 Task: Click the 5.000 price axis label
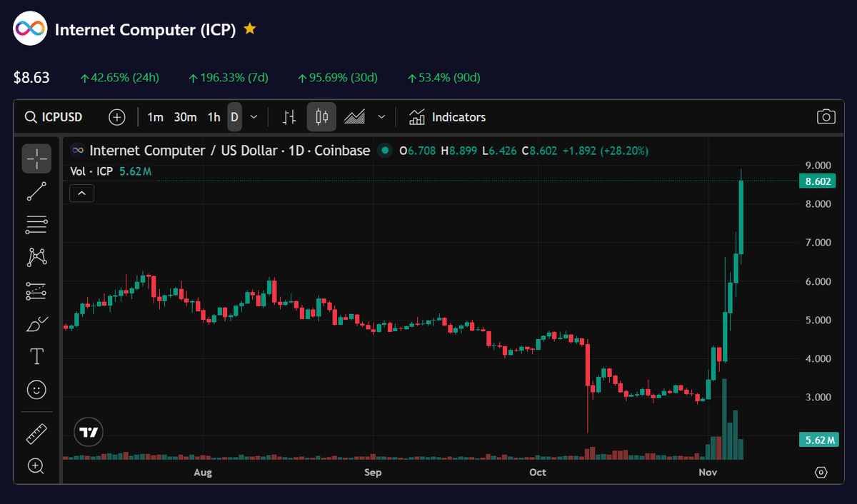(818, 320)
